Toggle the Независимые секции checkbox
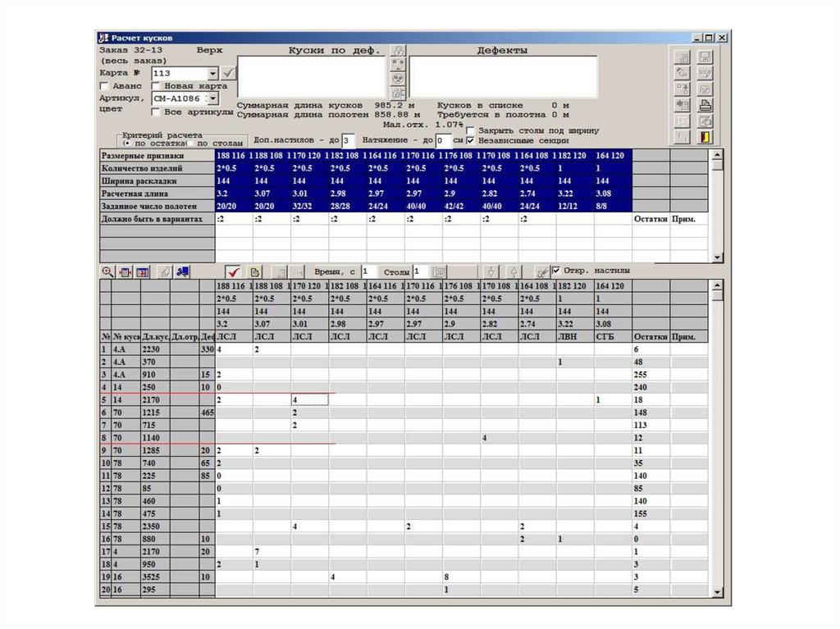This screenshot has width=840, height=629. (x=470, y=140)
